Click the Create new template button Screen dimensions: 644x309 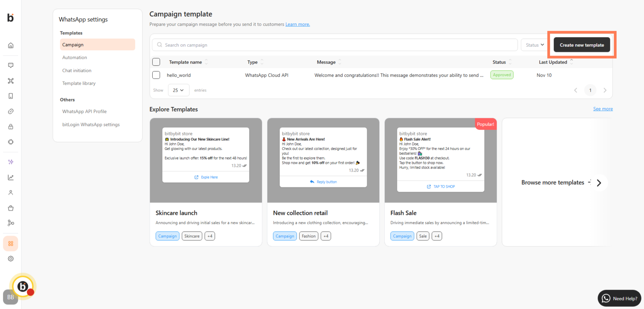pos(582,45)
